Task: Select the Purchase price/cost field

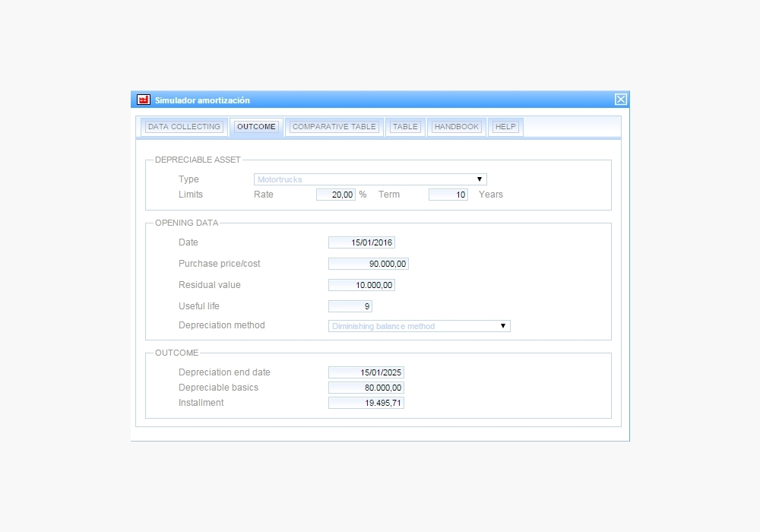Action: (369, 264)
